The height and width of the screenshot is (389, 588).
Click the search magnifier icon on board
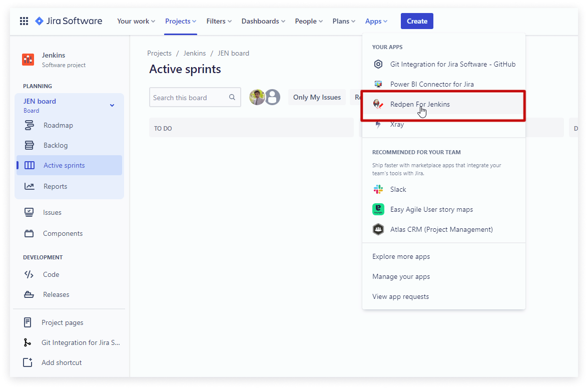(232, 97)
